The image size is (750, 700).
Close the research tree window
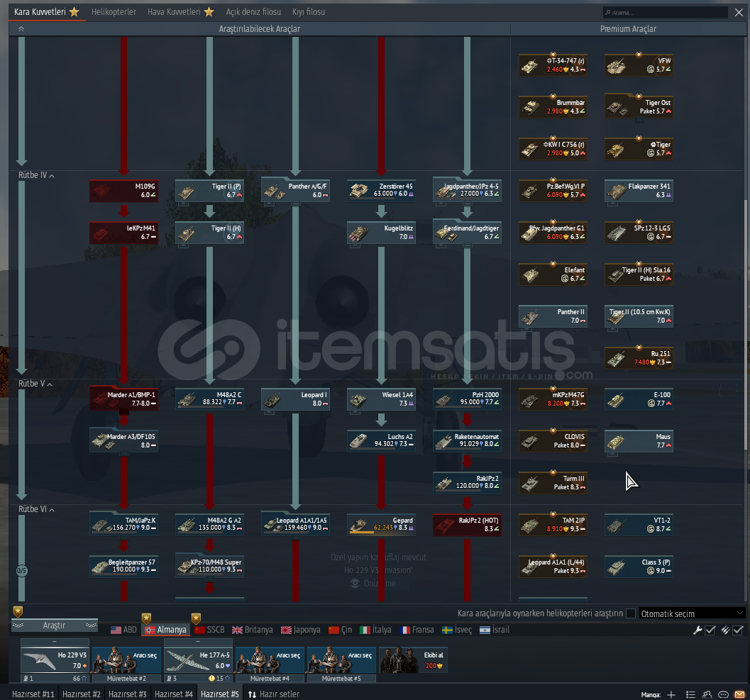739,13
